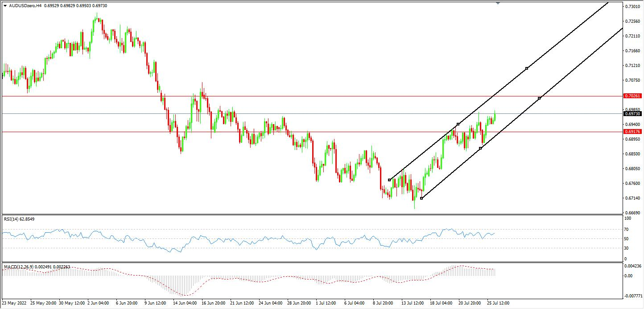644x309 pixels.
Task: Select lower trendline's topmost anchor point
Action: coord(539,98)
